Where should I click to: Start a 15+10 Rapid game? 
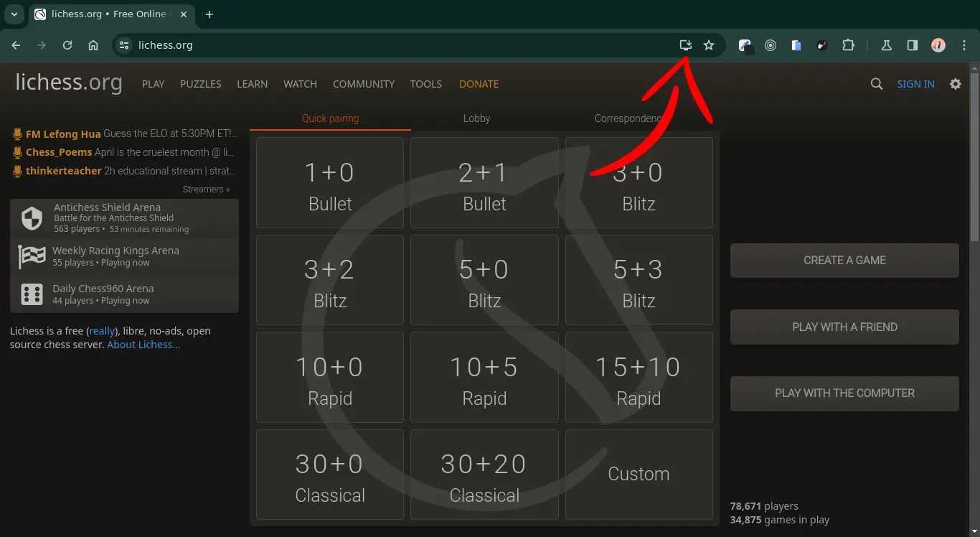tap(639, 377)
